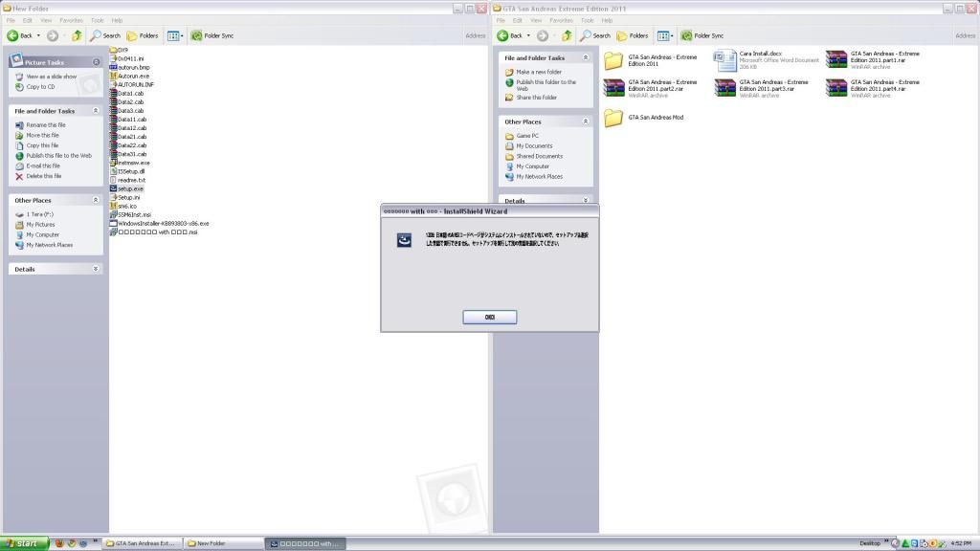
Task: Click the Up folder icon in the New Folder window
Action: tap(77, 35)
